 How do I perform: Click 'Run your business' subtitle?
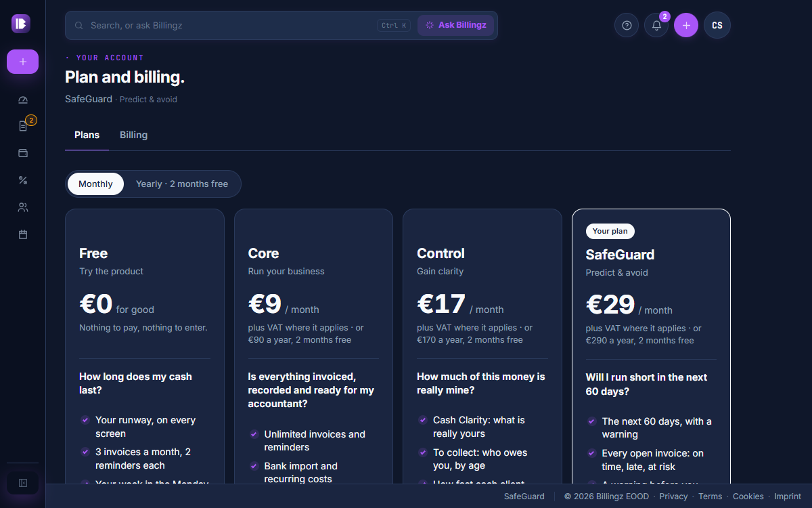pyautogui.click(x=286, y=271)
